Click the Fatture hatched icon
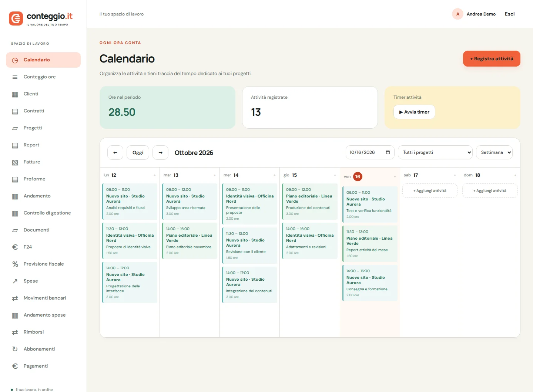 tap(15, 162)
